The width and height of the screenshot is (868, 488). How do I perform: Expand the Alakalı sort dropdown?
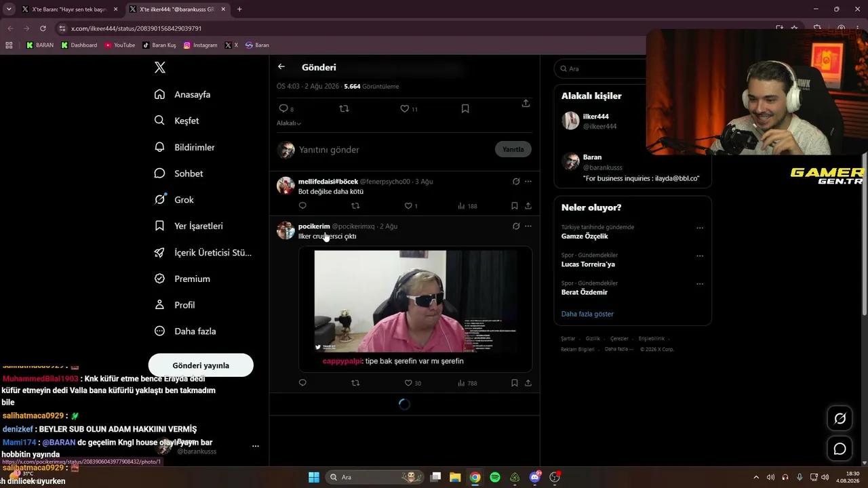pos(289,123)
